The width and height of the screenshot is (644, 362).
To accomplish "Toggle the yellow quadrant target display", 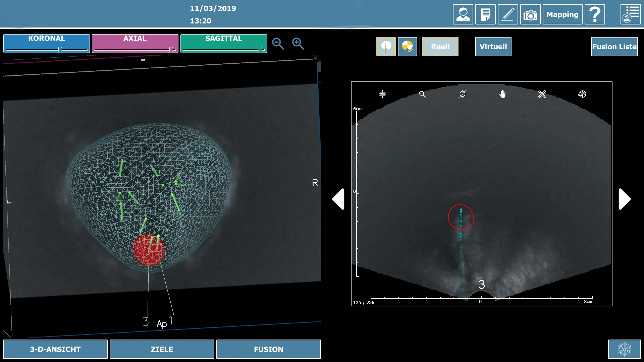I will click(x=407, y=47).
